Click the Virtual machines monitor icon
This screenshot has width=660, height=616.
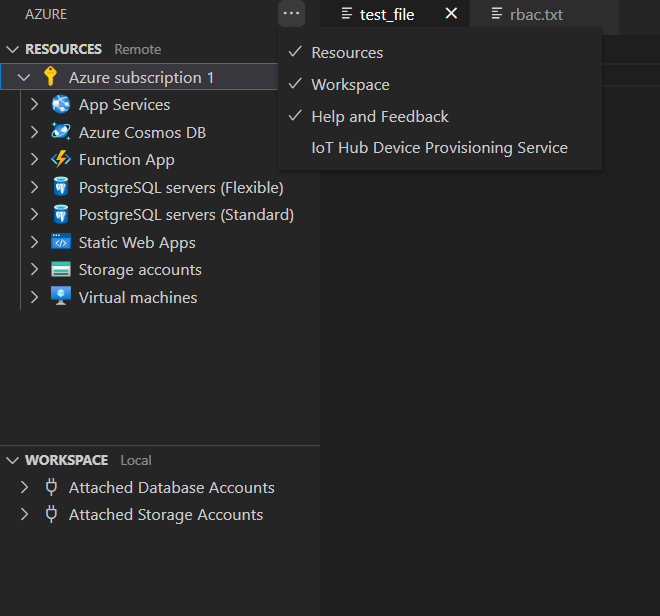tap(61, 296)
